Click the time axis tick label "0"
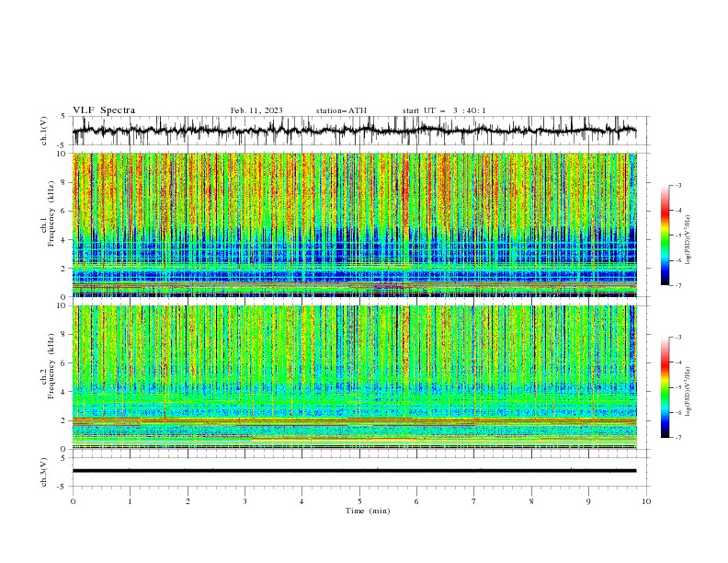Viewport: 728px width, 563px height. point(73,501)
